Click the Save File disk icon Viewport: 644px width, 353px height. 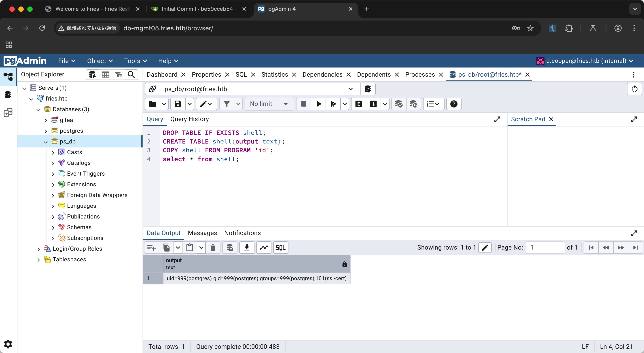pos(178,104)
